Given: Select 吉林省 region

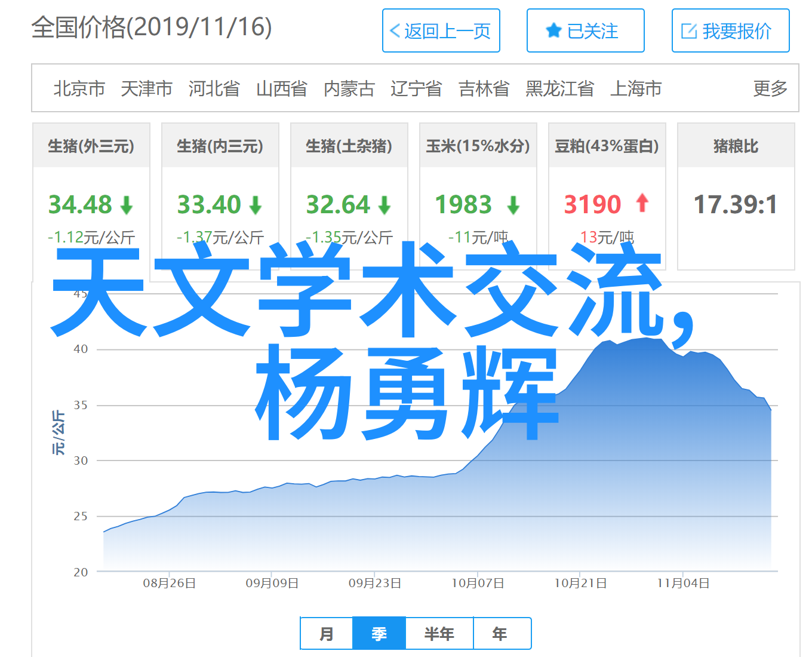Looking at the screenshot, I should pyautogui.click(x=484, y=88).
